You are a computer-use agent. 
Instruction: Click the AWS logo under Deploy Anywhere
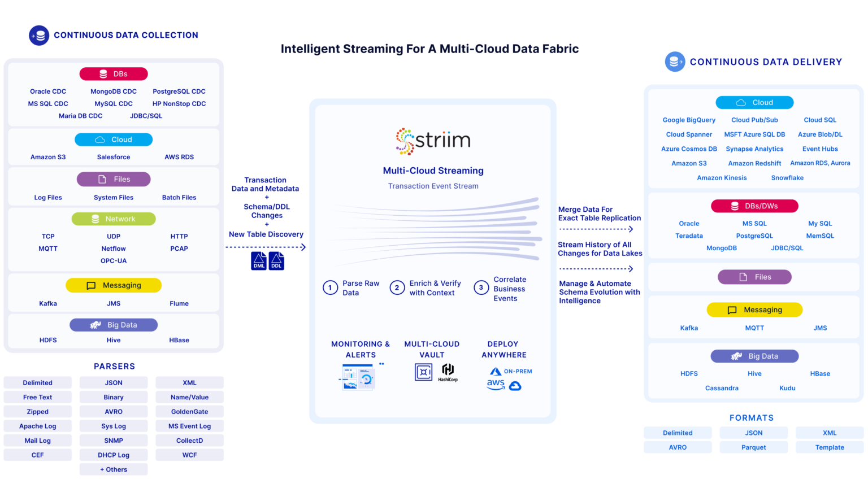pos(496,385)
